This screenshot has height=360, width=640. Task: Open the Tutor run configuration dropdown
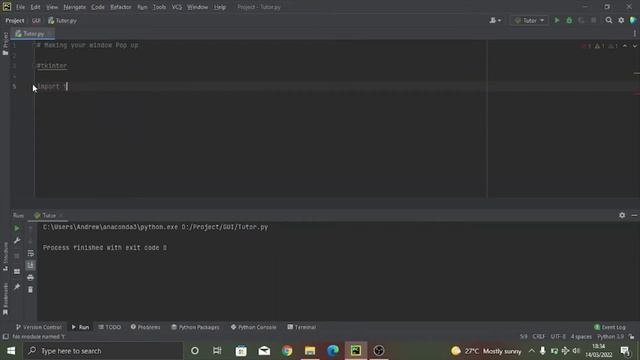pos(529,20)
